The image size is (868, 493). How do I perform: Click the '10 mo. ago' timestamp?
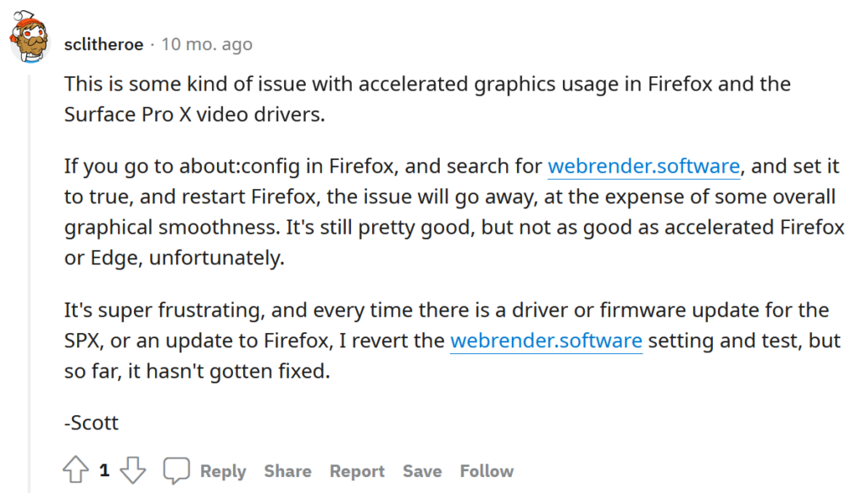207,44
